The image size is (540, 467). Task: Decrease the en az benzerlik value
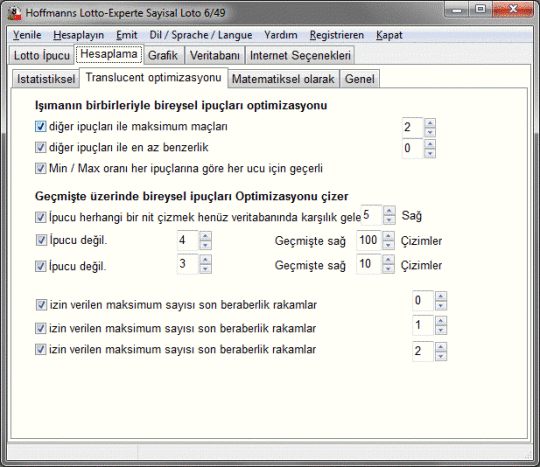pos(430,153)
